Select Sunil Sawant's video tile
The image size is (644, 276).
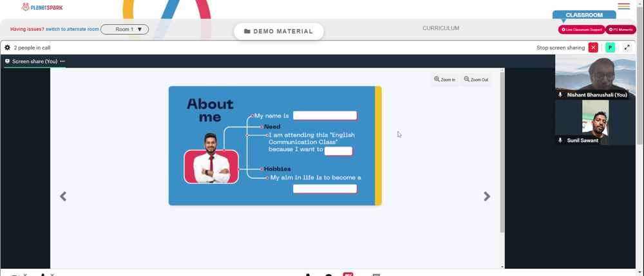tap(595, 123)
